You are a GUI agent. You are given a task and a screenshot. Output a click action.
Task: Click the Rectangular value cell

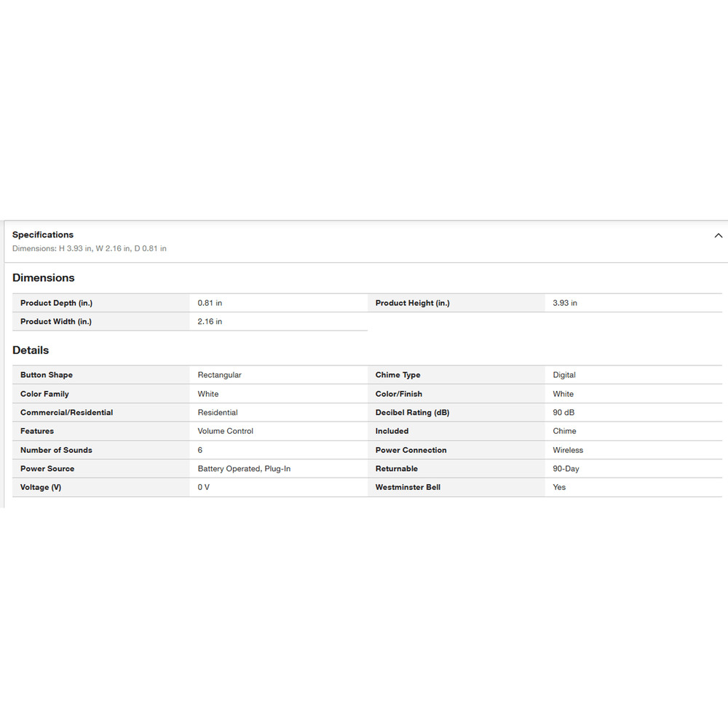tap(219, 375)
